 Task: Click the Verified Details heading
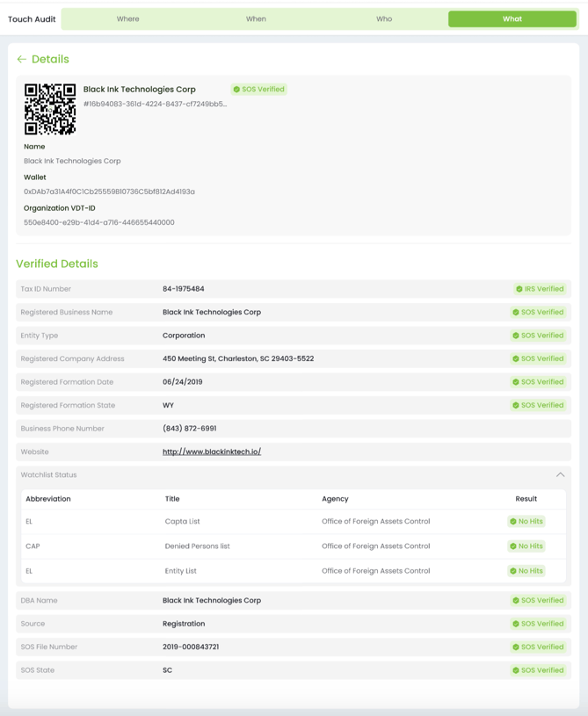(57, 264)
